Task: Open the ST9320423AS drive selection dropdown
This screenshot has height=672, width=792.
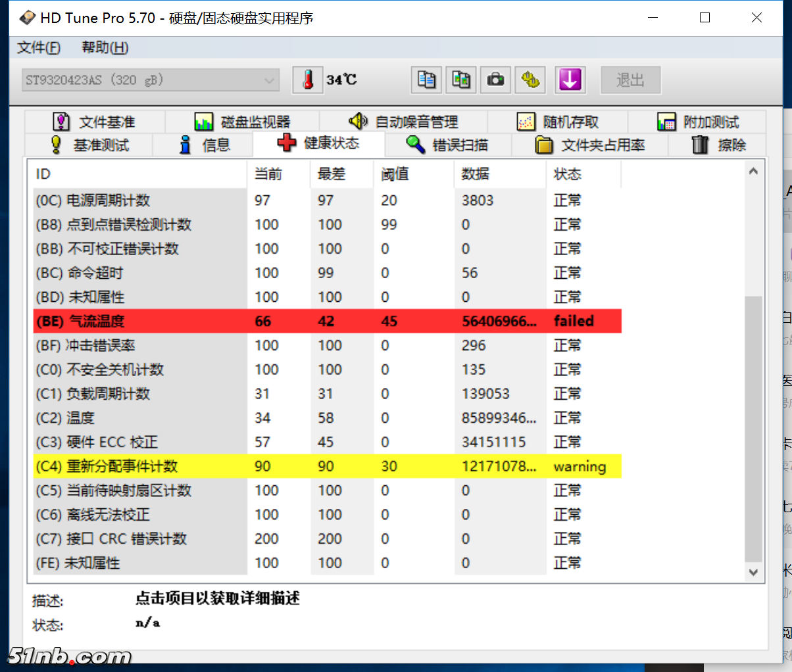Action: [150, 80]
